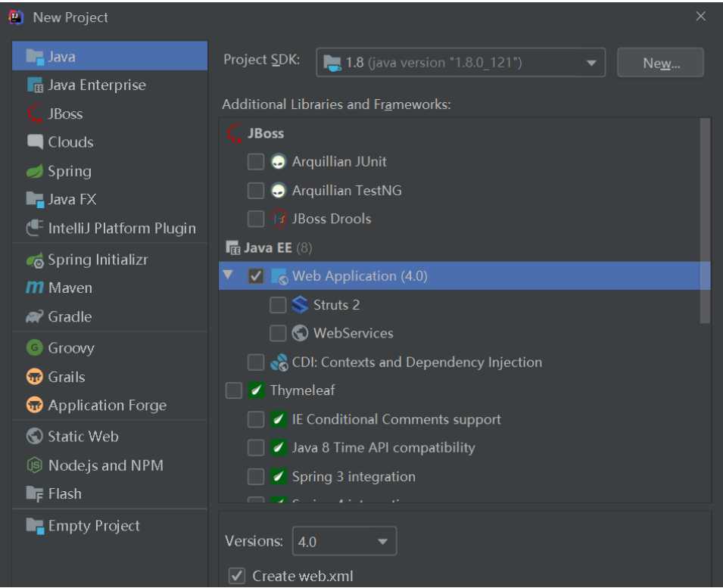The image size is (723, 588).
Task: Select Static Web project type
Action: coord(110,437)
